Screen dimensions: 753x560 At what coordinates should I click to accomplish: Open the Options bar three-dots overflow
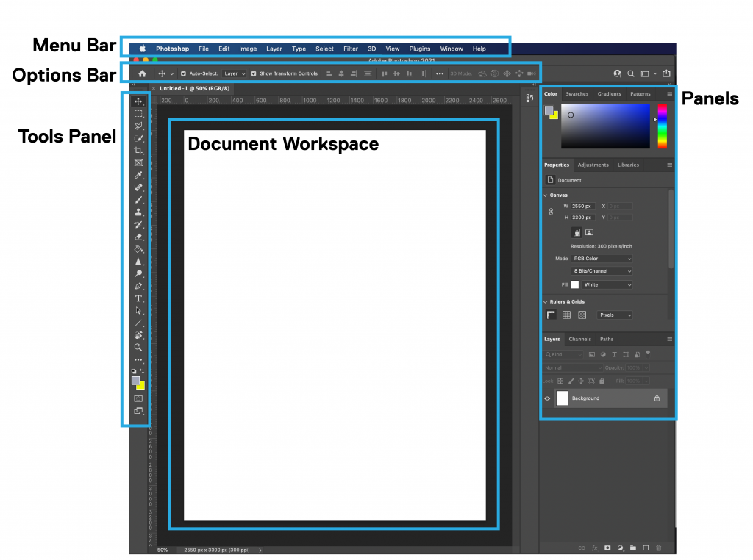440,74
